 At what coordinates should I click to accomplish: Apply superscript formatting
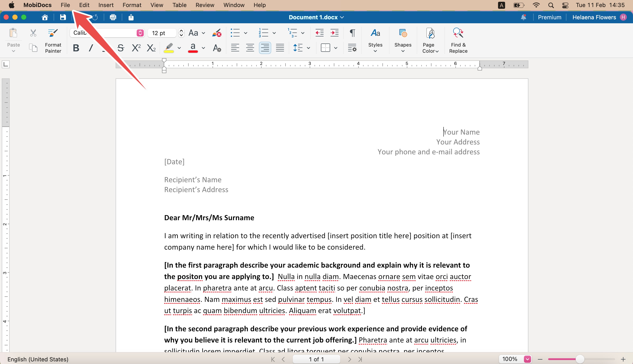[x=136, y=48]
